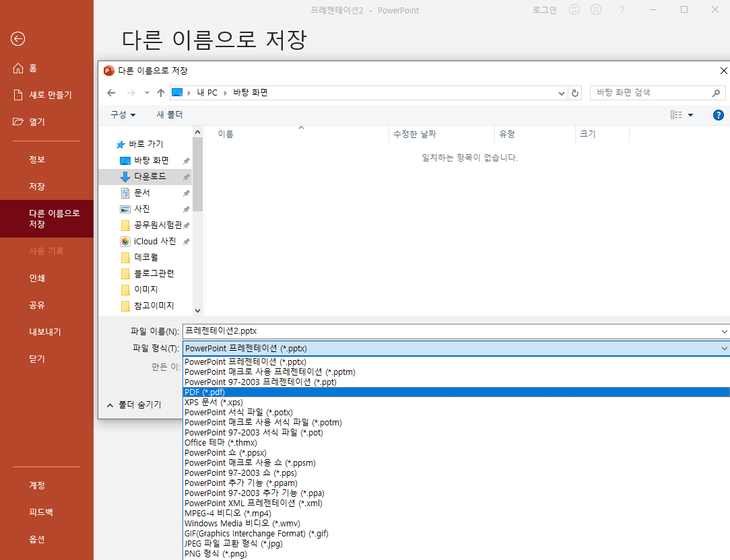Screen dimensions: 730x560
Task: Expand the address bar history dropdown
Action: (562, 93)
